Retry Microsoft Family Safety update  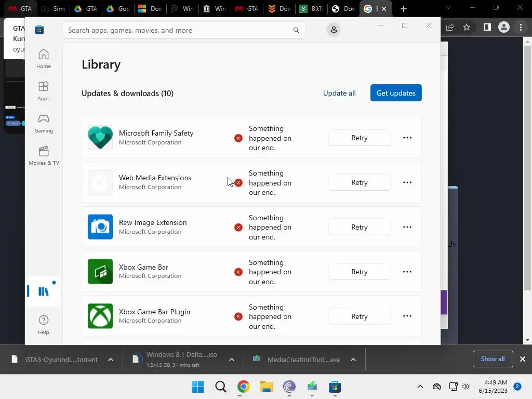(360, 138)
